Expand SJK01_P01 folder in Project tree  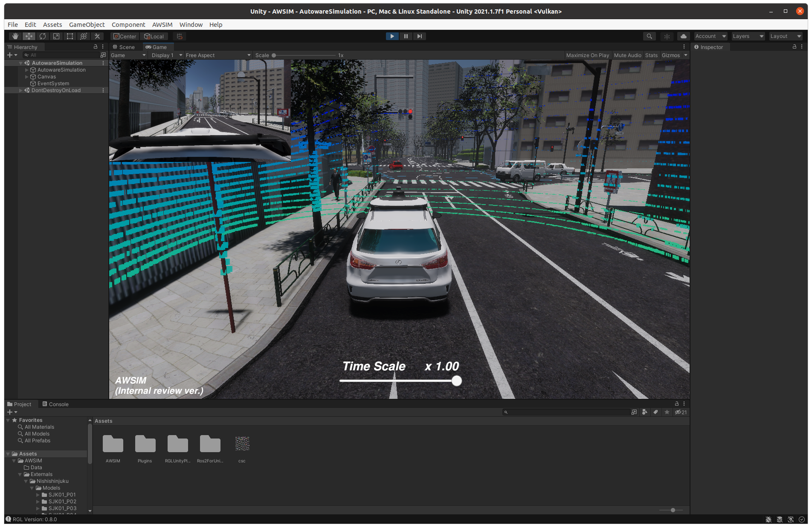pyautogui.click(x=38, y=495)
